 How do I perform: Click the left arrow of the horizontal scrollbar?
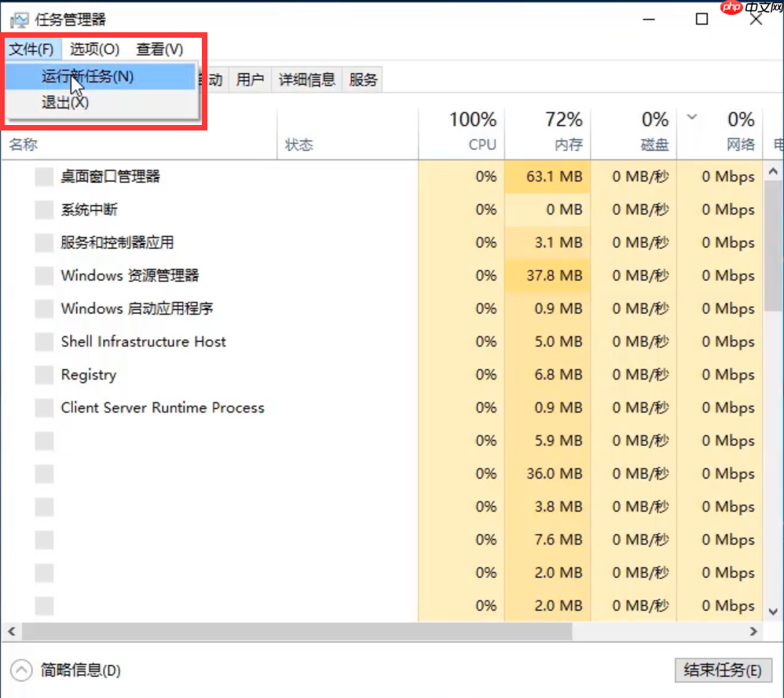[x=11, y=630]
